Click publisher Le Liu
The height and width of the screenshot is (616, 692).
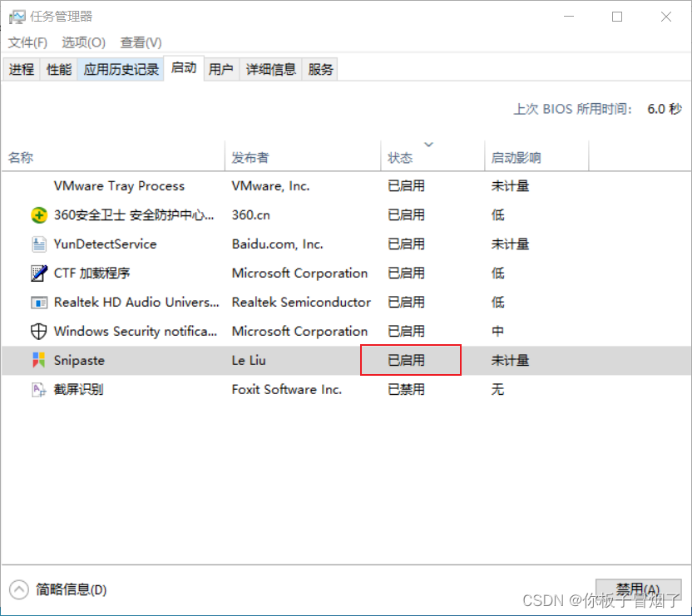(x=249, y=361)
